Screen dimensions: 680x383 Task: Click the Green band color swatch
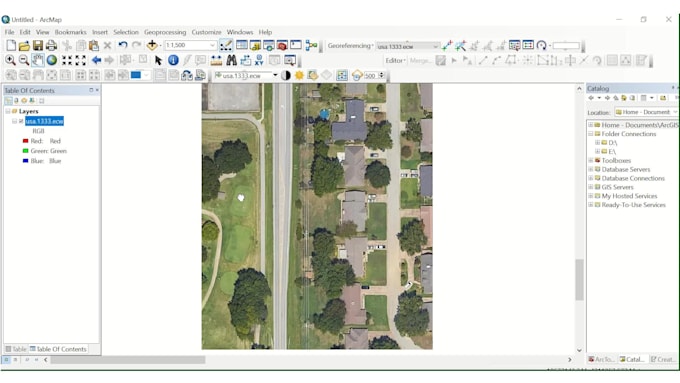click(x=25, y=151)
